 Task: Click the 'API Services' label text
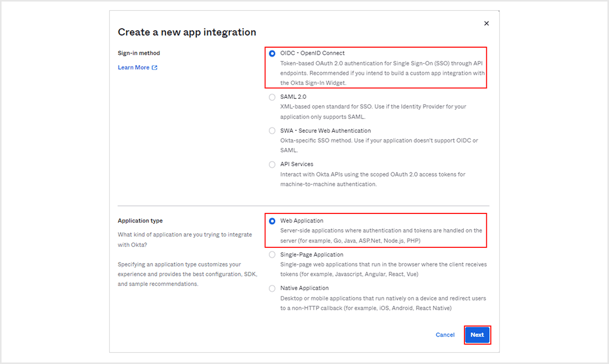point(297,164)
